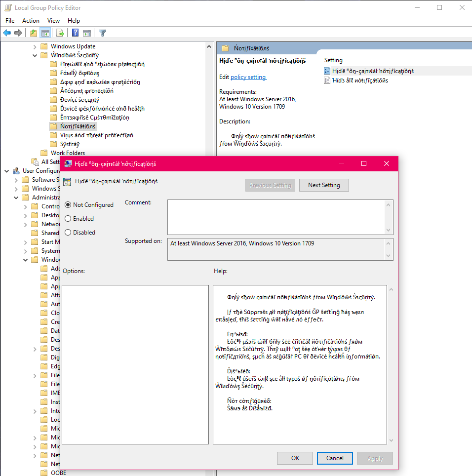Select the App and browser protection folder
Screen dimensions: 472x476
click(95, 81)
